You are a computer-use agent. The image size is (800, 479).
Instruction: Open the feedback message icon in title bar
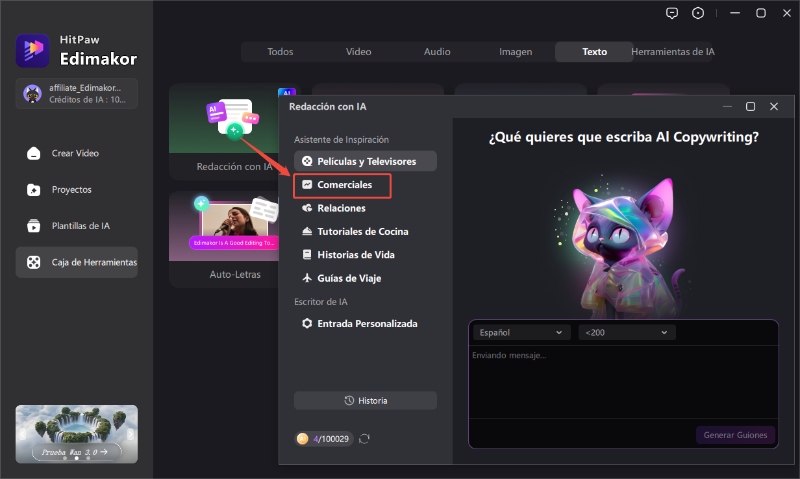[x=672, y=13]
